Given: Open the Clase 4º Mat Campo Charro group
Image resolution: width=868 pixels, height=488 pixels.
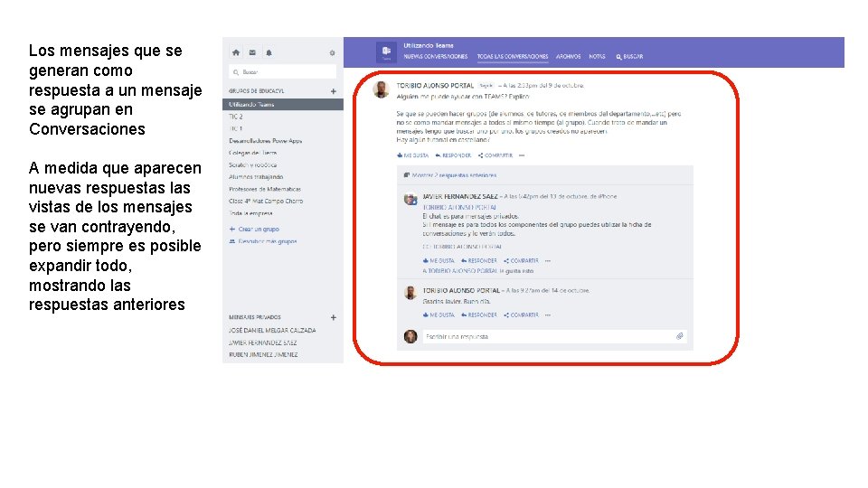Looking at the screenshot, I should tap(266, 202).
